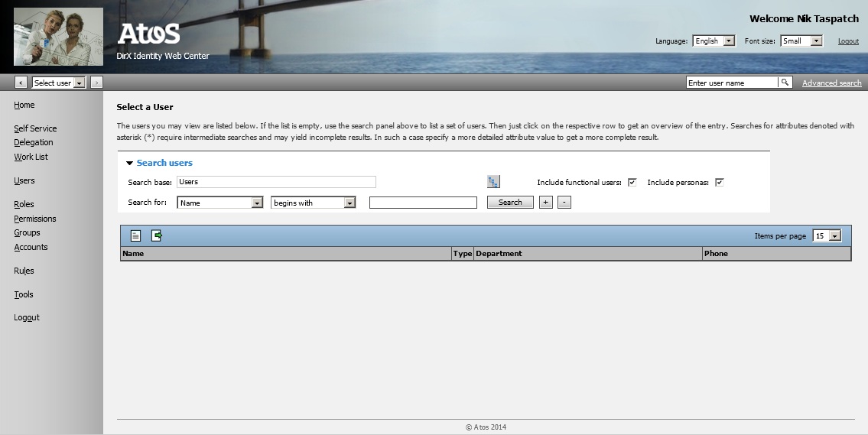Sort results by Department column header

499,254
